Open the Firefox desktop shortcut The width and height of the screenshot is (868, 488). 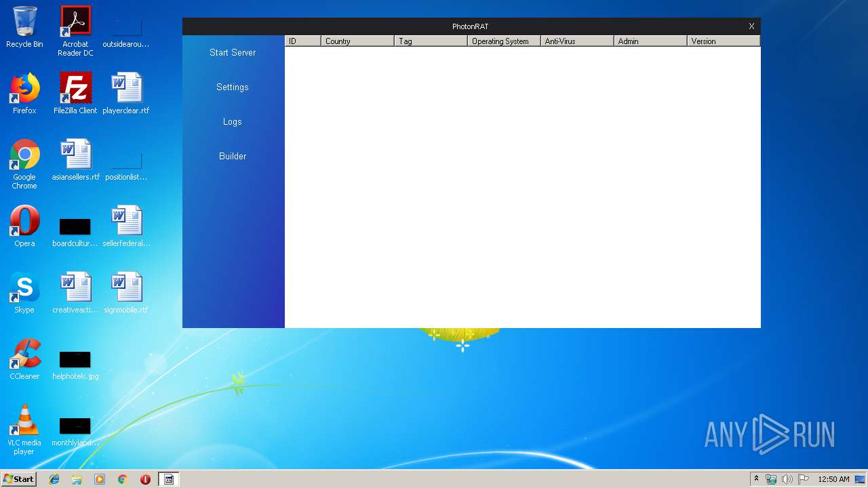click(x=24, y=94)
